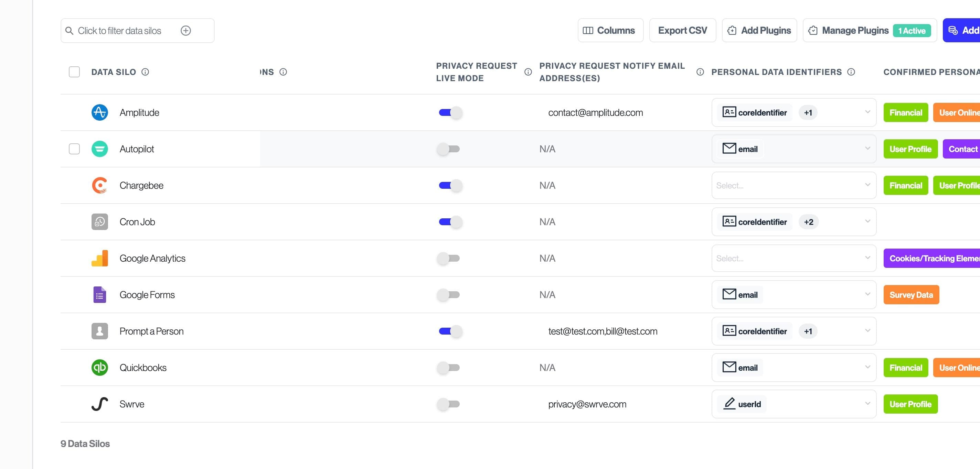The image size is (980, 469).
Task: Click the Survey Data category tag
Action: 911,295
